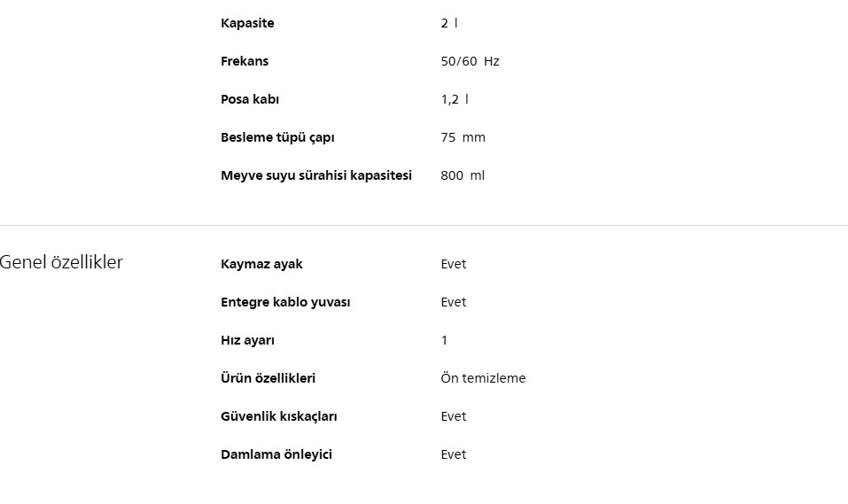Viewport: 848px width, 504px height.
Task: Click the Ürün özellikleri label
Action: coord(268,378)
